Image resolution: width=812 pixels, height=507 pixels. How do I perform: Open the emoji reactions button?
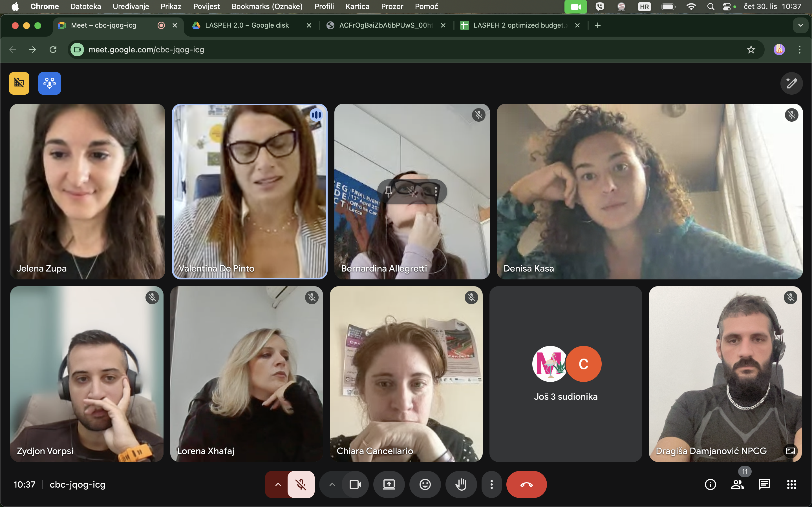pyautogui.click(x=425, y=484)
